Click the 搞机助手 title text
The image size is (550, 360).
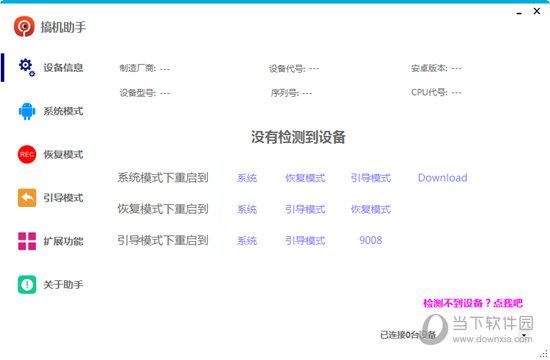pos(63,27)
